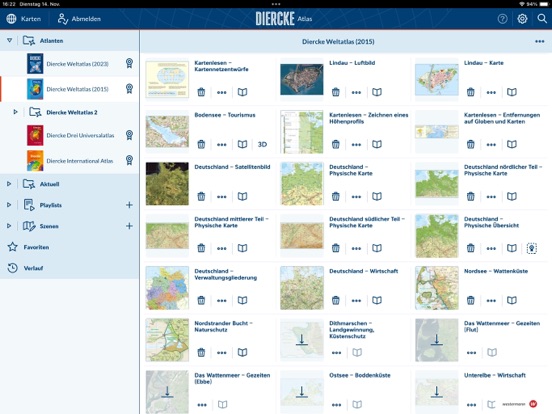Tap battery indicator in status bar
The image size is (552, 414).
pyautogui.click(x=544, y=4)
